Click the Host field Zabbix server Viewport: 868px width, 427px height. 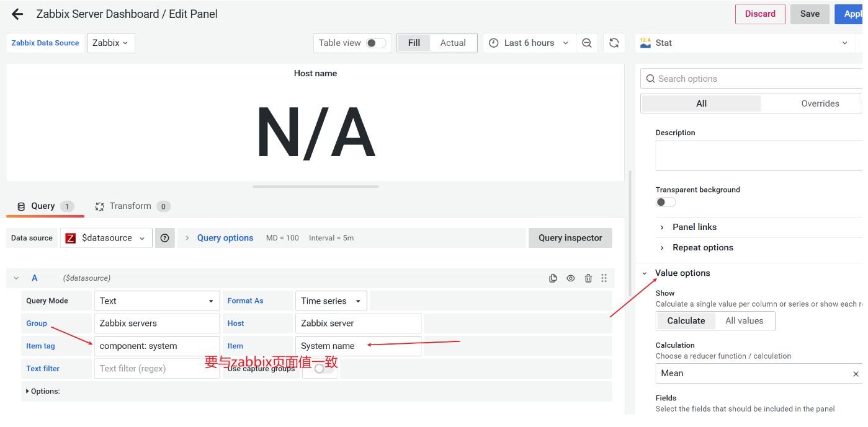(358, 324)
